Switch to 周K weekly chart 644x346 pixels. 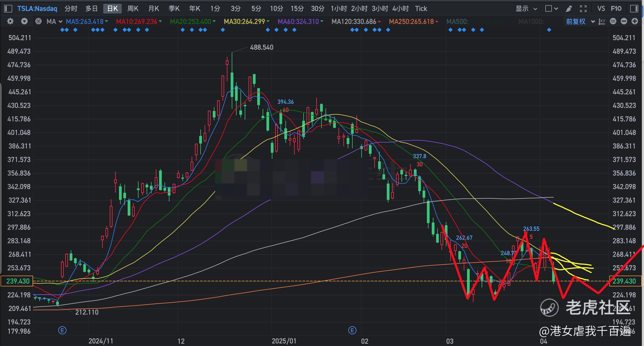[x=133, y=9]
